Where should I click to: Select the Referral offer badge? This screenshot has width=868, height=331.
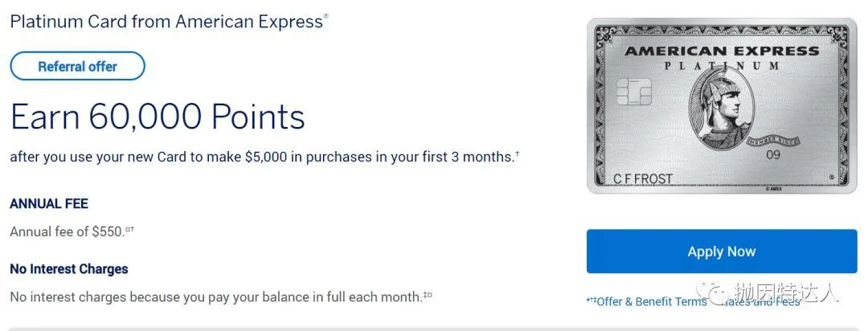[77, 67]
